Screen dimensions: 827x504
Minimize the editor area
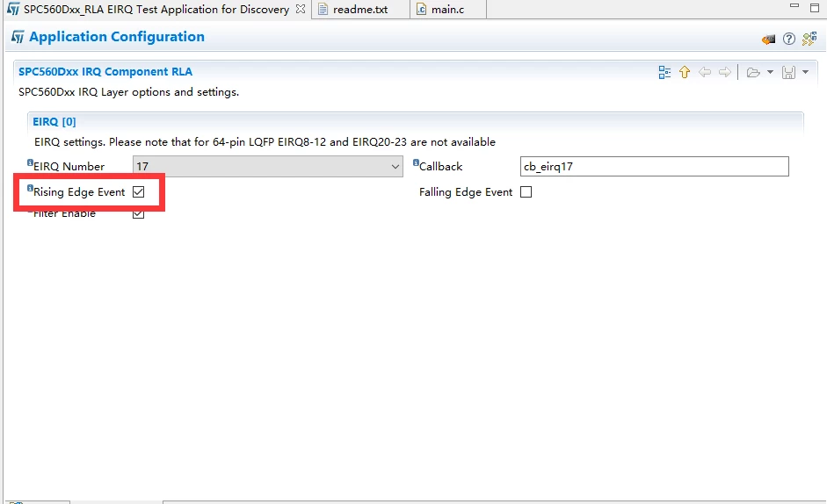pos(794,6)
